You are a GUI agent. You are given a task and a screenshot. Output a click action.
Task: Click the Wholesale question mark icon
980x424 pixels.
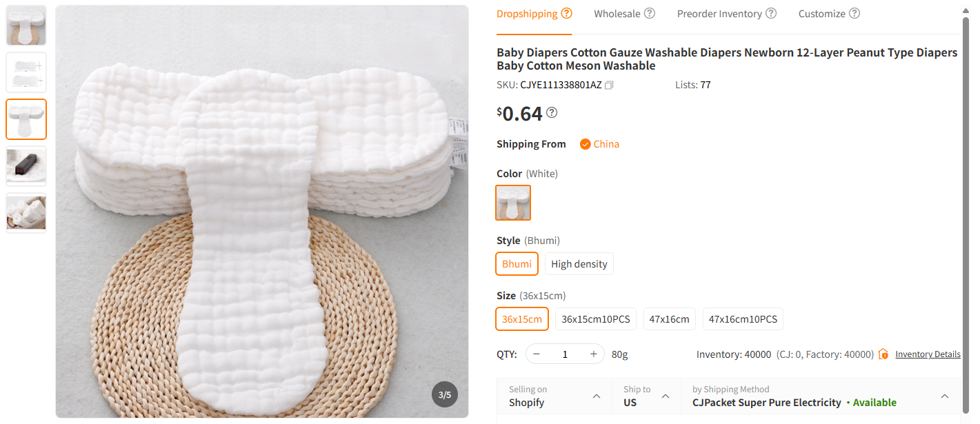tap(649, 12)
